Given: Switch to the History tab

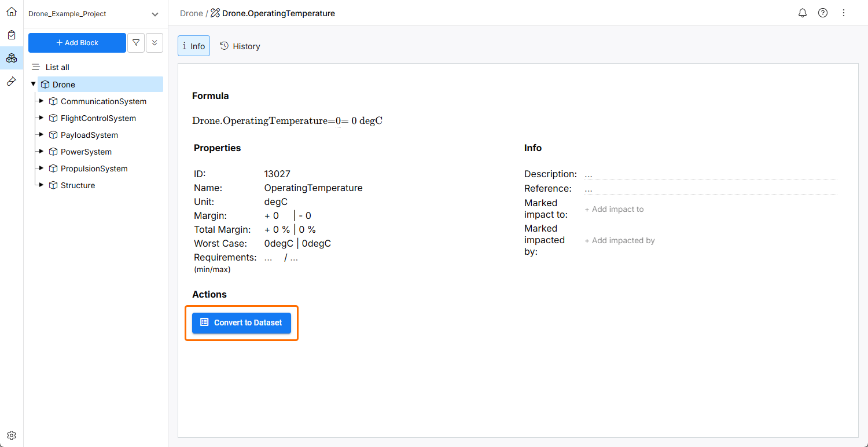Looking at the screenshot, I should 240,46.
